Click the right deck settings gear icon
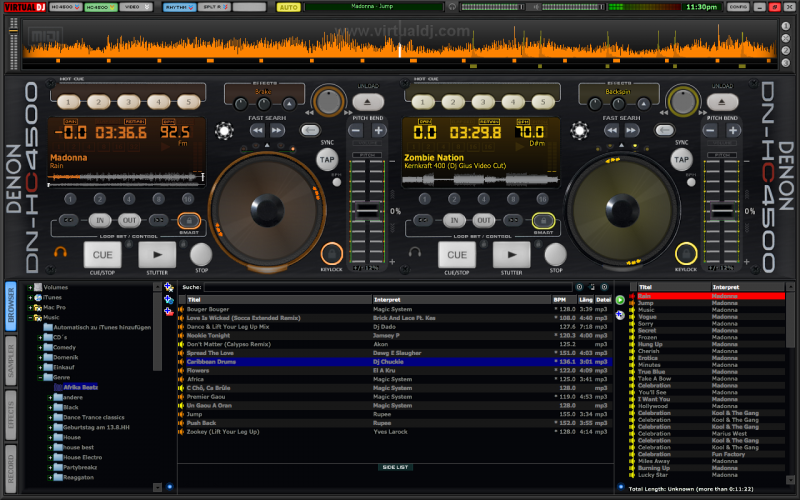 coord(579,131)
